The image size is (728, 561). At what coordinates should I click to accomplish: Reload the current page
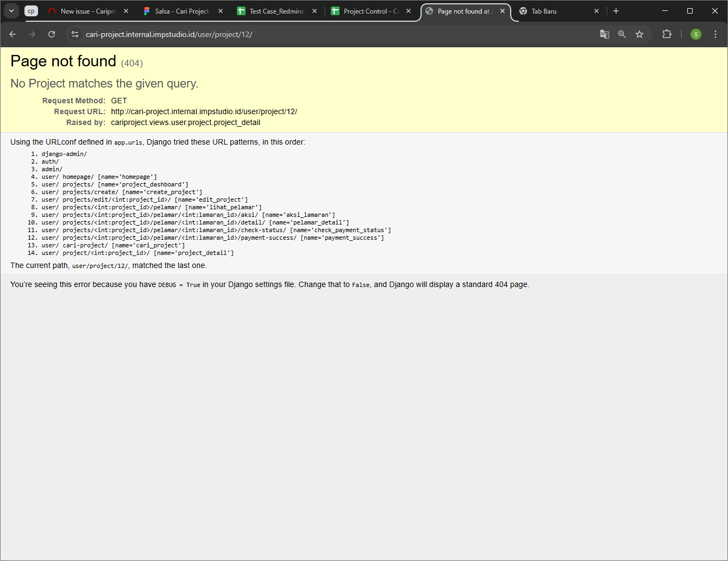[52, 34]
